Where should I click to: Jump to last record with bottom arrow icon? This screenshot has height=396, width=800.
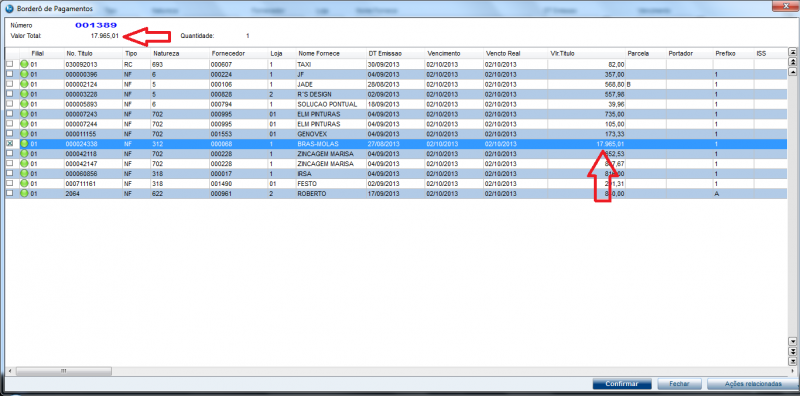tap(793, 361)
